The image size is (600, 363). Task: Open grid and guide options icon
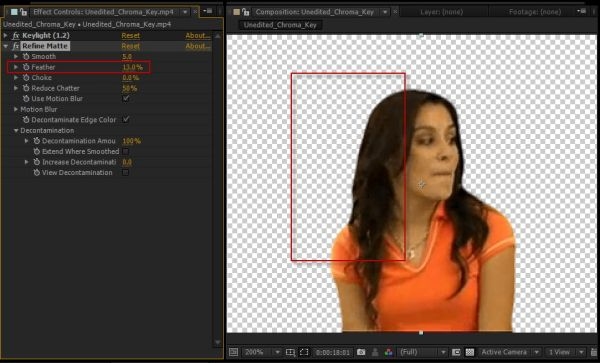[290, 352]
